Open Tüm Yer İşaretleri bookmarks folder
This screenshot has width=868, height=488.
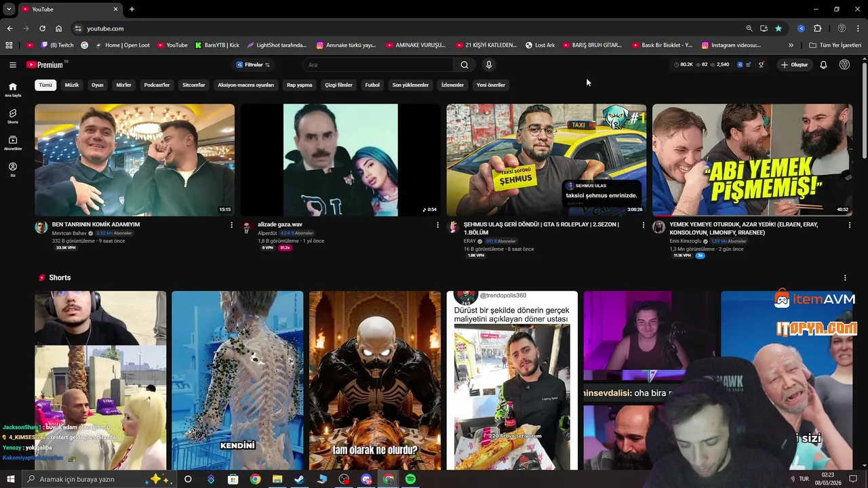point(835,45)
